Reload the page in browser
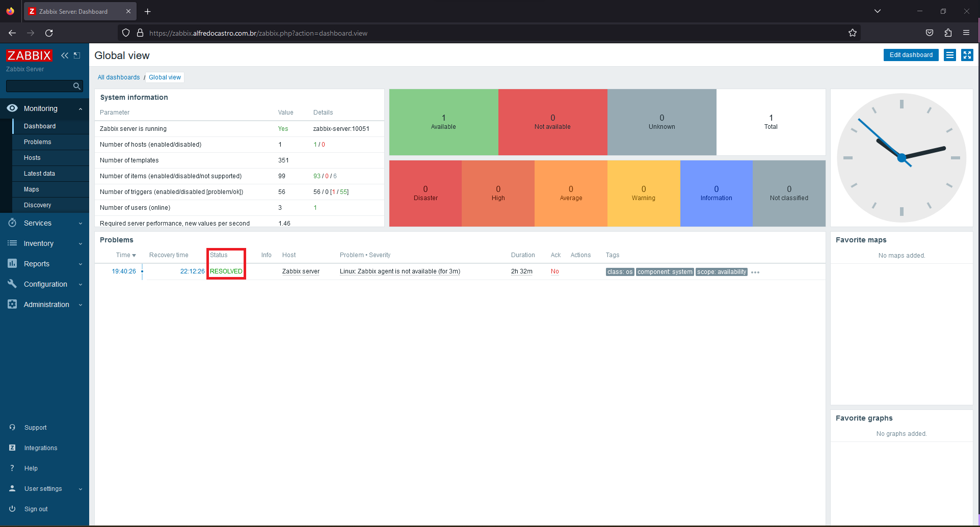 pyautogui.click(x=49, y=33)
